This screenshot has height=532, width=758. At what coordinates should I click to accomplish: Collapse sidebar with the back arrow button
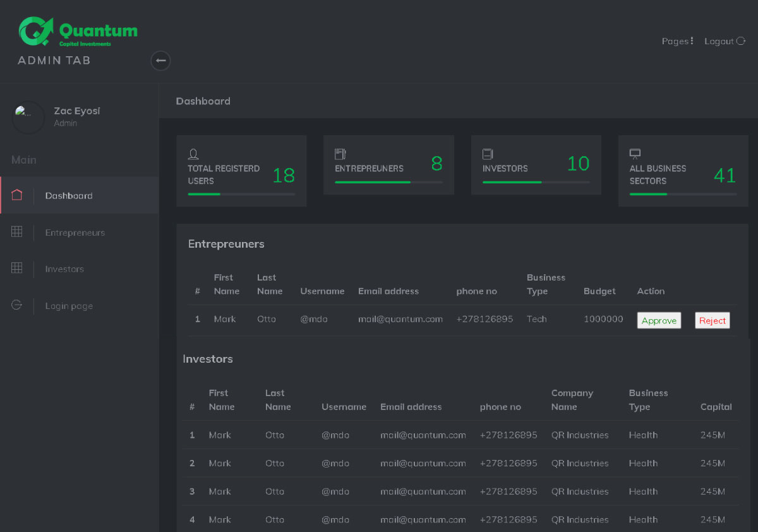(160, 61)
